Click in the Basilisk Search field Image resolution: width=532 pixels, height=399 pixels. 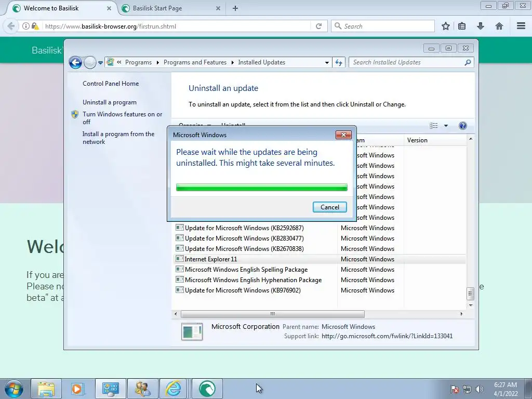(383, 26)
